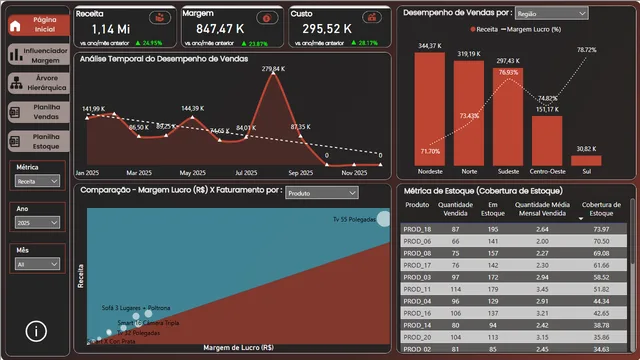Open the Ano dropdown showing 2025
Viewport: 640px width, 360px height.
coord(37,222)
